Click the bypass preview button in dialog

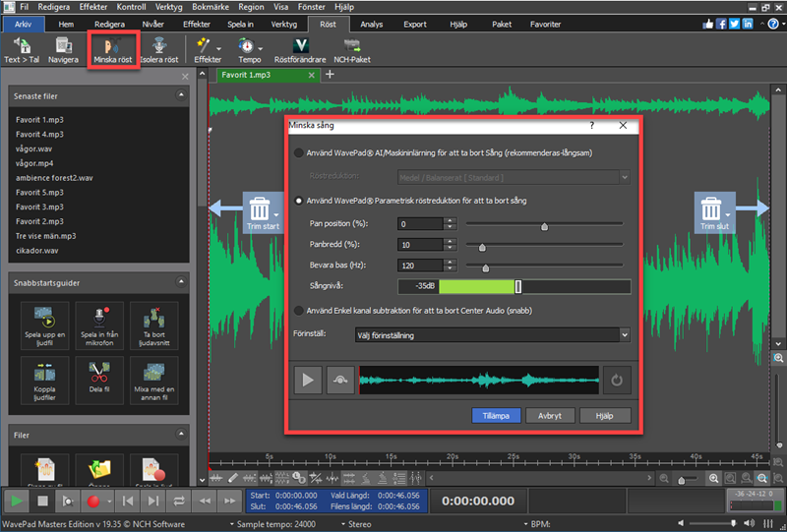[x=340, y=380]
